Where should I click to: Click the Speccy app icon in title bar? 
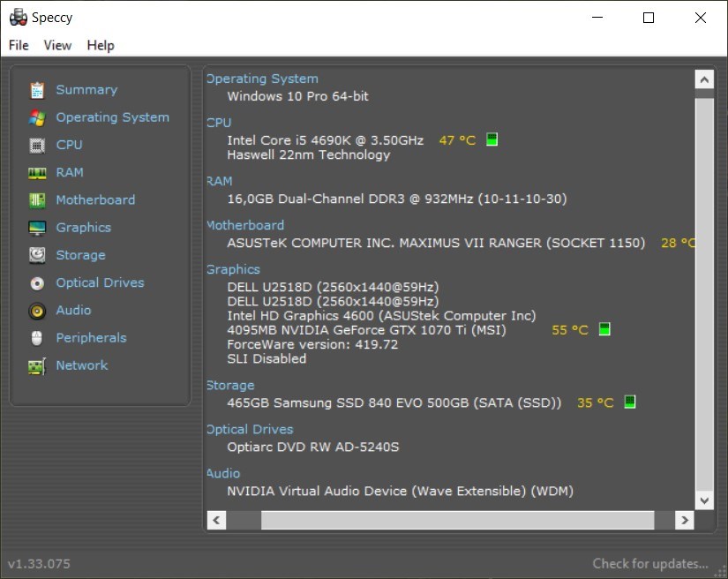click(19, 17)
